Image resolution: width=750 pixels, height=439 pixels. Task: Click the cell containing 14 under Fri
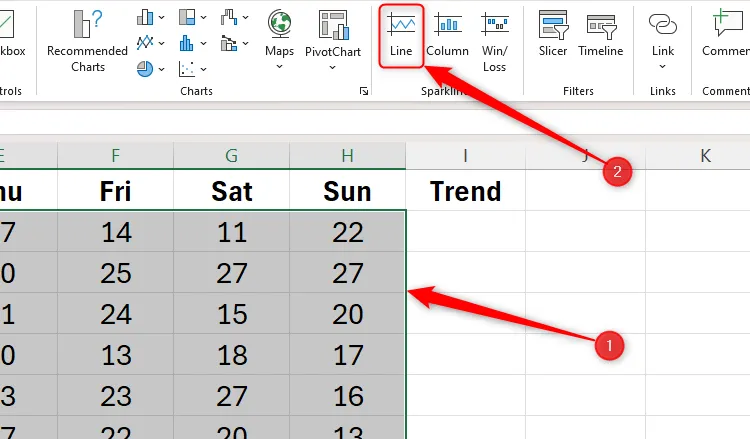(x=116, y=233)
